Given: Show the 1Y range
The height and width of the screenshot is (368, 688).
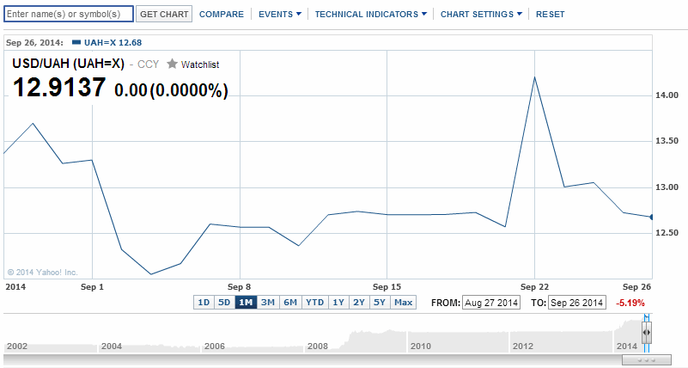Looking at the screenshot, I should tap(338, 302).
